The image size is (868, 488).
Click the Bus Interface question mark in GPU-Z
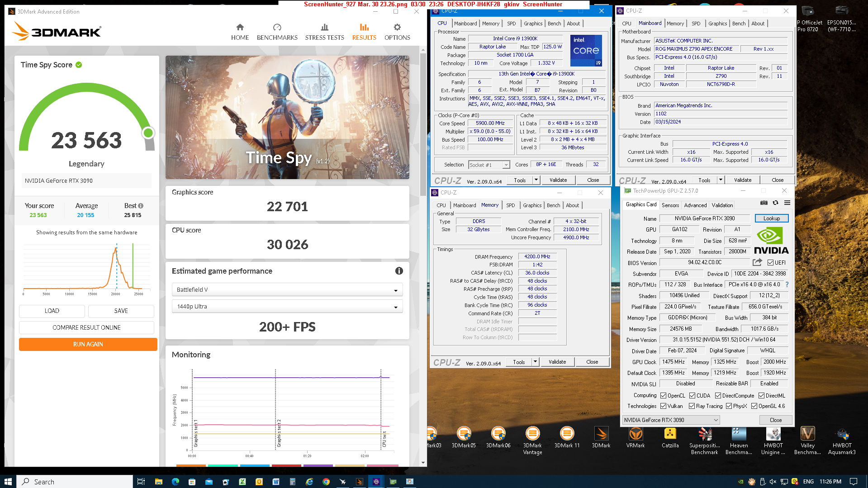pyautogui.click(x=787, y=284)
